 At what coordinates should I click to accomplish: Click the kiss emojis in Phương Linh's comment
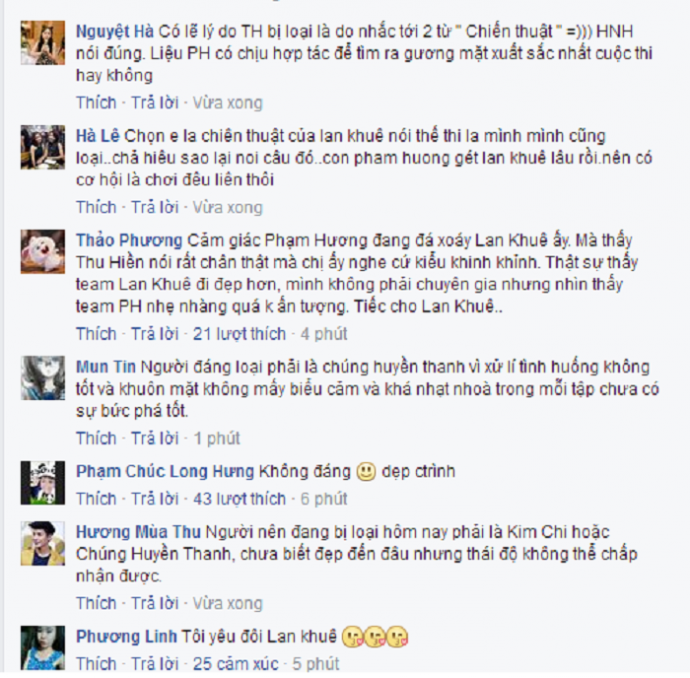click(375, 637)
